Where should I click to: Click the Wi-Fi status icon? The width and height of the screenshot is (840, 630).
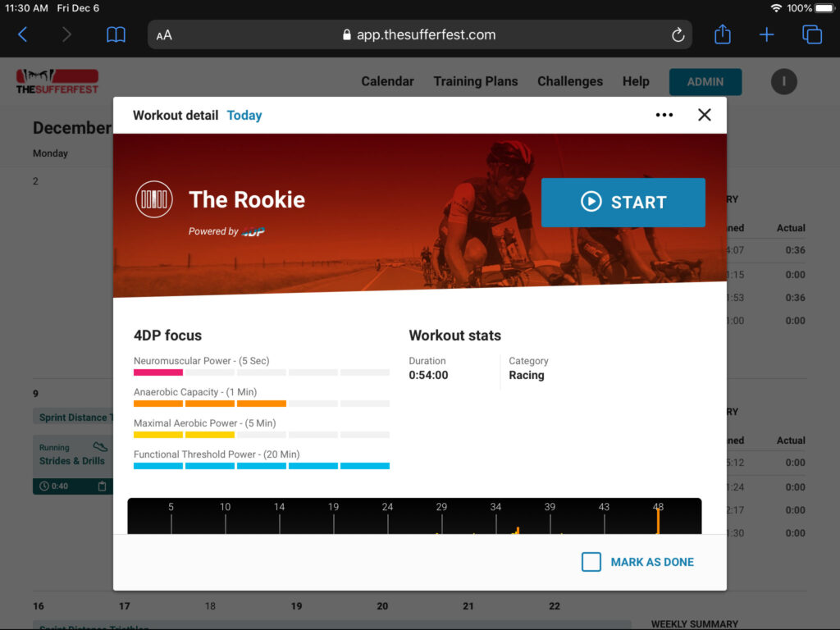(776, 8)
